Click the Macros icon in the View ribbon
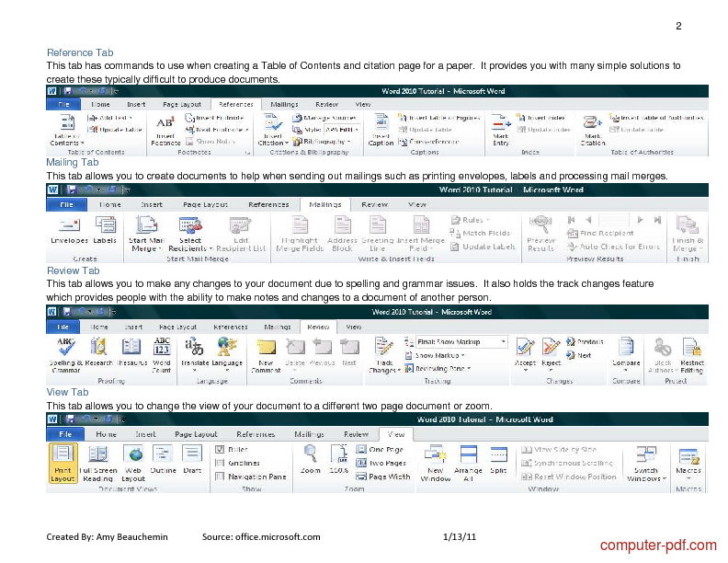The image size is (728, 563). (688, 455)
